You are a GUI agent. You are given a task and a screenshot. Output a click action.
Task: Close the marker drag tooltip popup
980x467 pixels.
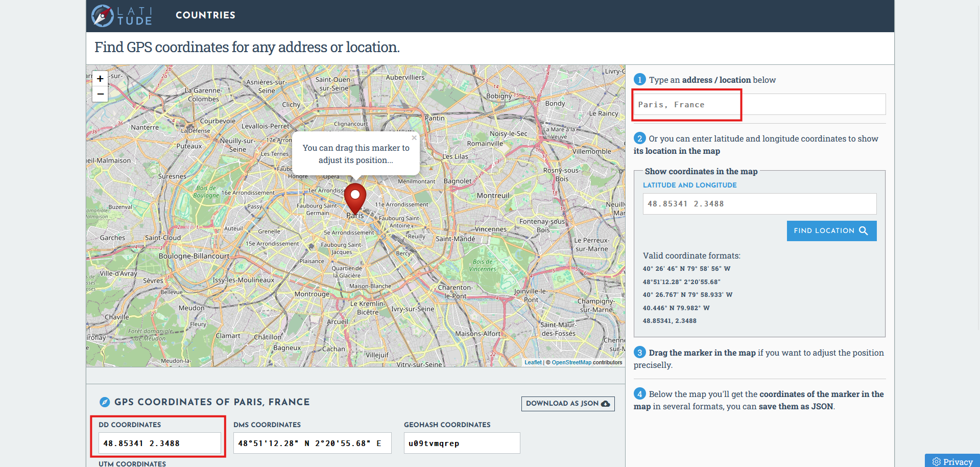click(x=414, y=138)
